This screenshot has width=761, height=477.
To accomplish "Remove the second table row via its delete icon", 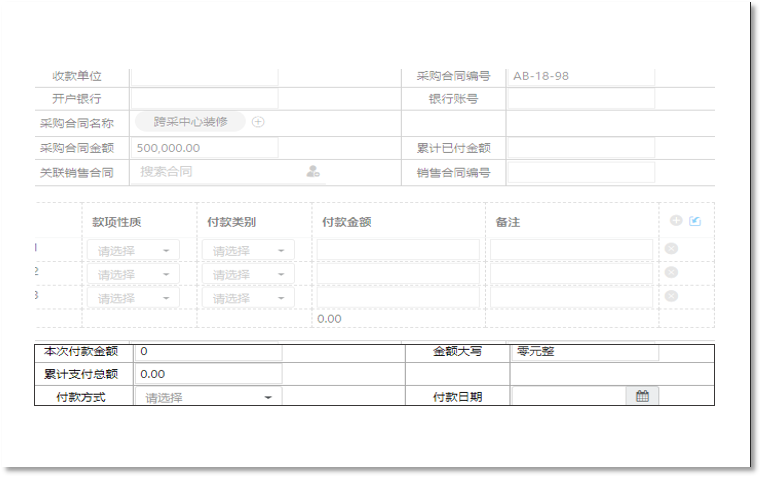I will click(671, 272).
